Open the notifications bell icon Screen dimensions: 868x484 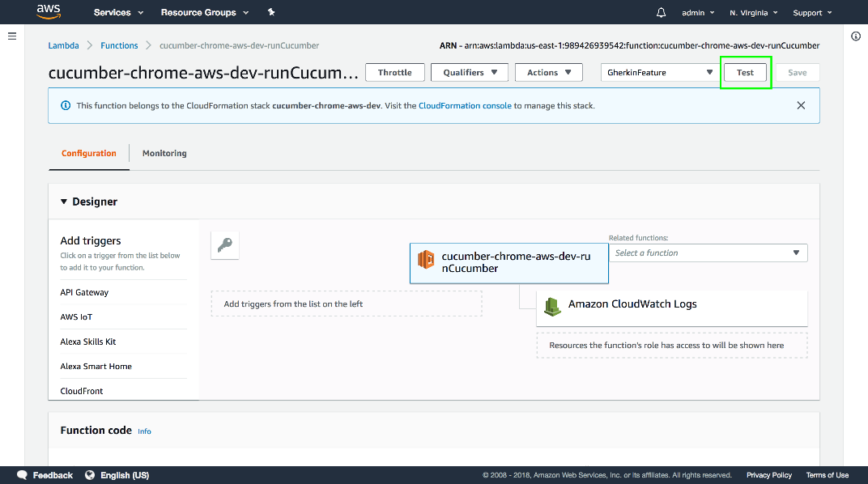[661, 13]
